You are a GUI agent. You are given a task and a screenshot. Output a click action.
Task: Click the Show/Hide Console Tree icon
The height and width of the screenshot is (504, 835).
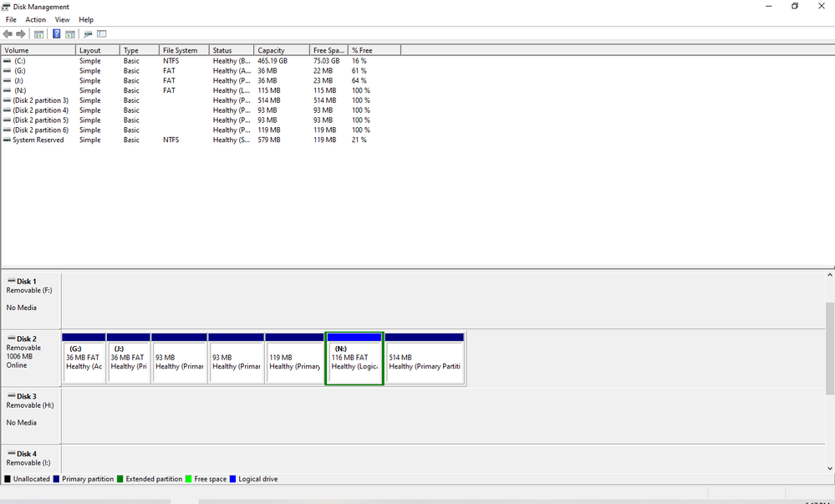tap(38, 34)
